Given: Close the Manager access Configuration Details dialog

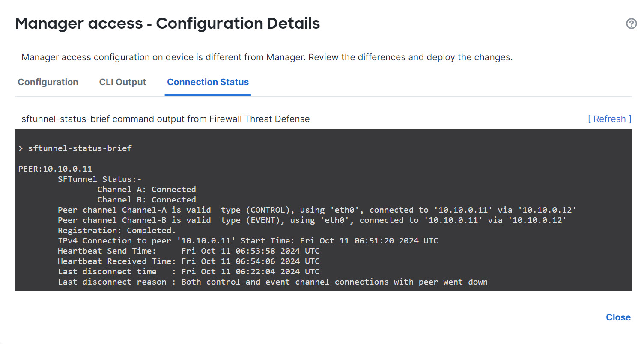Looking at the screenshot, I should (x=618, y=317).
